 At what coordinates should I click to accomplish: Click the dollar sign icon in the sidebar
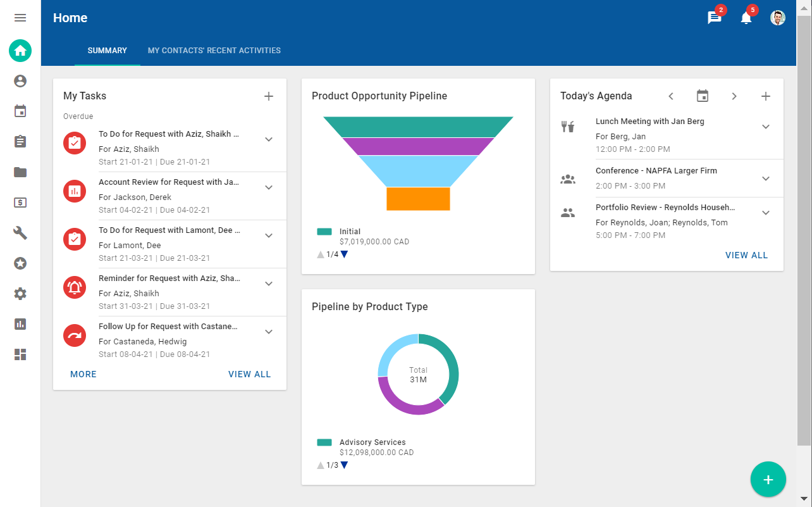pos(20,203)
